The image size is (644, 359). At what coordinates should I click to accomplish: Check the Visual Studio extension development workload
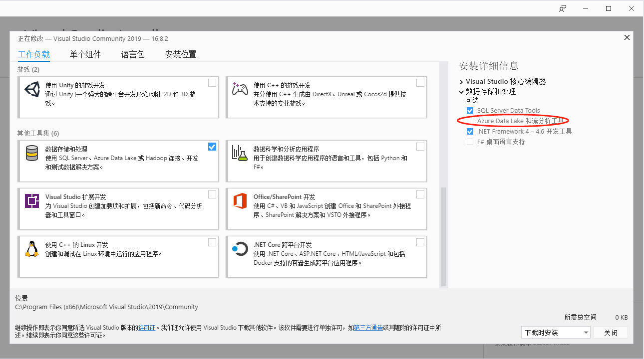[x=212, y=194]
